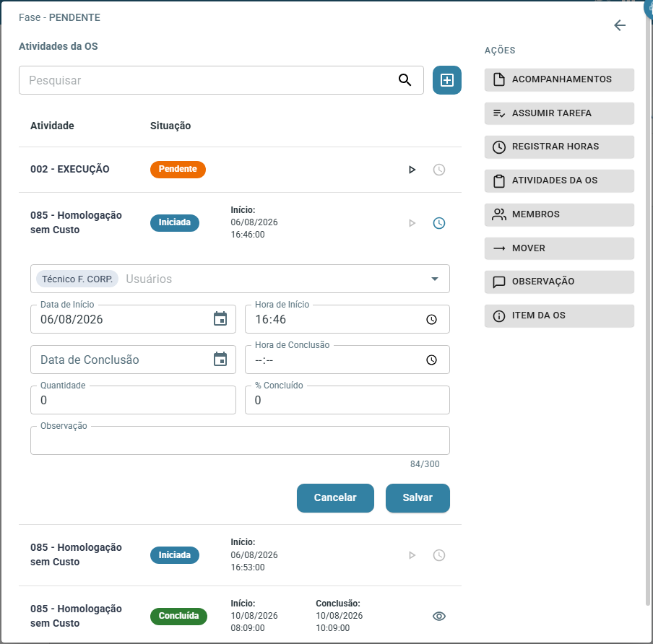The image size is (653, 644).
Task: Click clock icon for activity started 16:53:00
Action: coord(439,555)
